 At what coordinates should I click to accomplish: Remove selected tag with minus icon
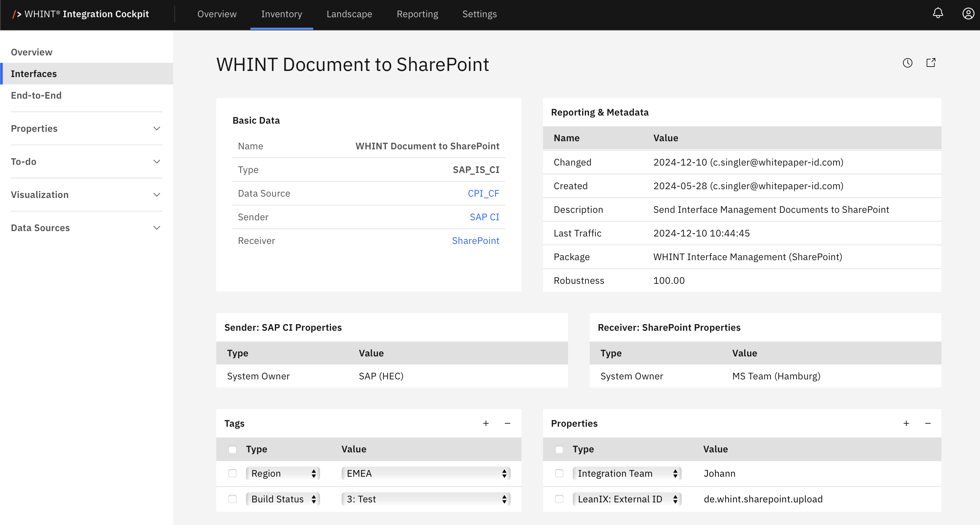click(x=508, y=423)
